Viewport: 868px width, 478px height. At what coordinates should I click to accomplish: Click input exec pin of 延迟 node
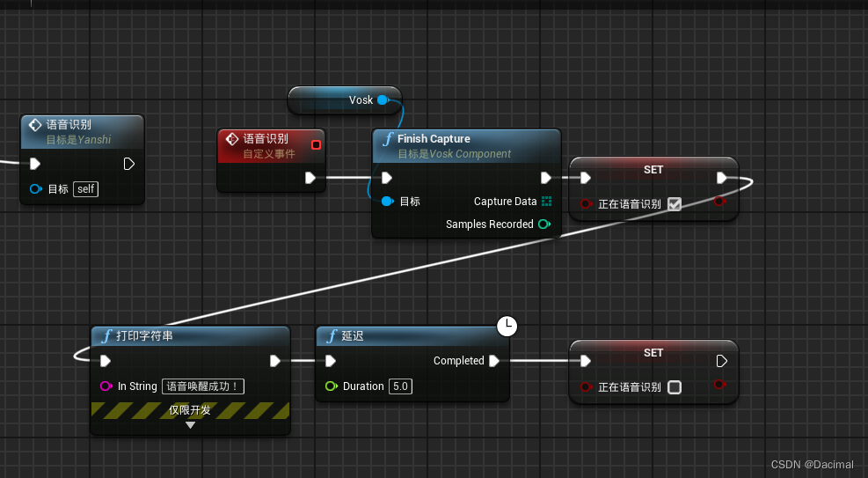coord(331,361)
